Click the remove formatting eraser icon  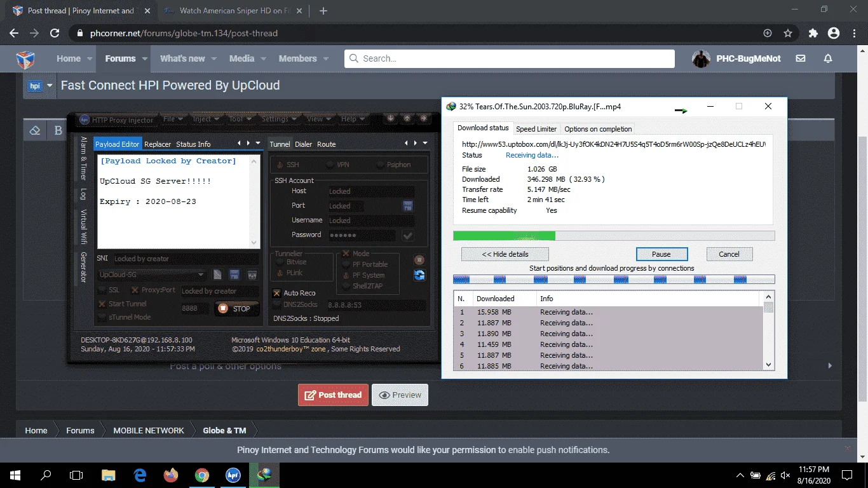click(x=36, y=130)
